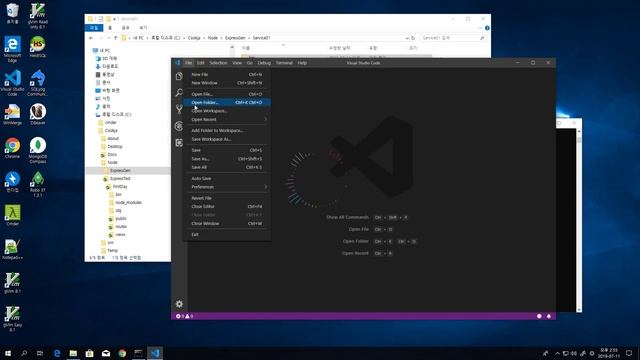Select the Visual Studio Code desktop shortcut
640x360 pixels.
[12, 83]
